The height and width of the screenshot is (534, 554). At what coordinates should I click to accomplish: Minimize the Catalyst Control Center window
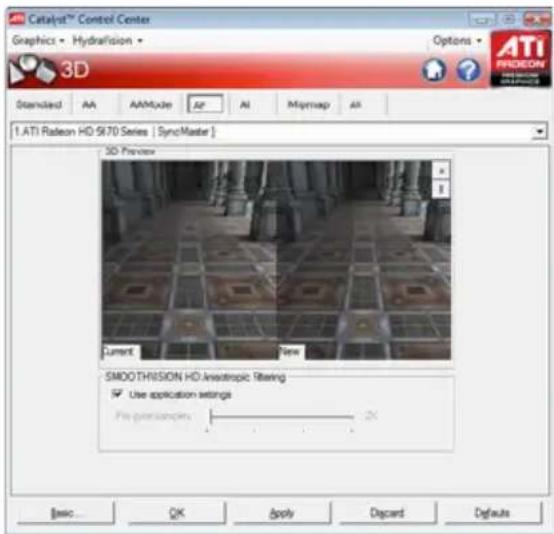click(482, 20)
